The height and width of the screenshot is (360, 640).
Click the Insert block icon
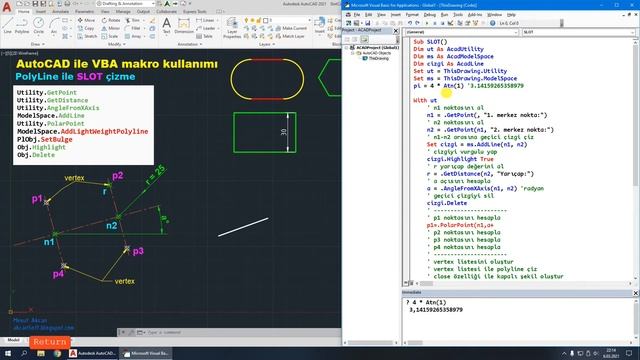coord(320,25)
